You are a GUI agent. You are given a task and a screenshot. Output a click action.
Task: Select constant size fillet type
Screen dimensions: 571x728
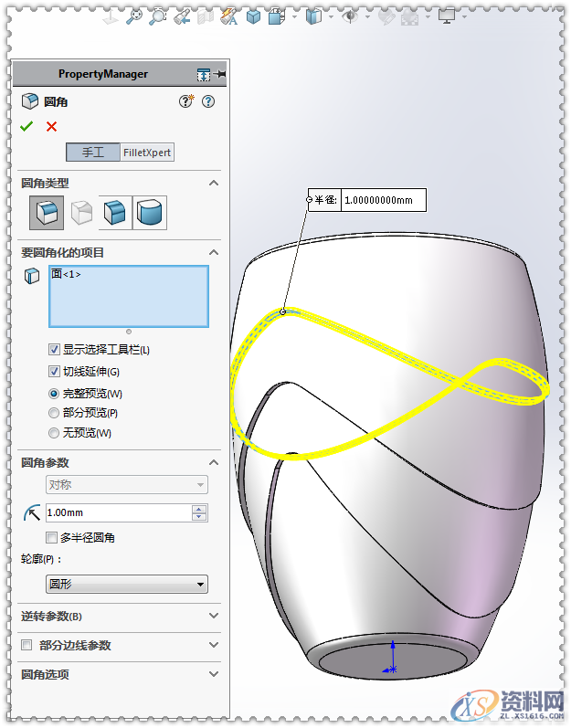point(47,213)
